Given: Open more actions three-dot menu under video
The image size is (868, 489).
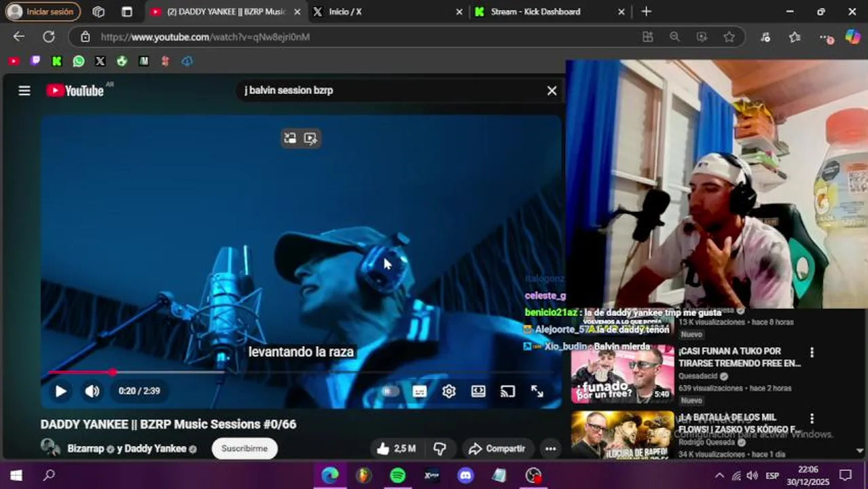Looking at the screenshot, I should pos(550,448).
